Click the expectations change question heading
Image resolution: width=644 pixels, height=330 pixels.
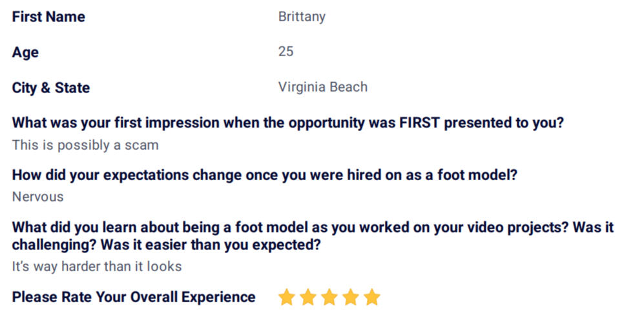[x=264, y=175]
